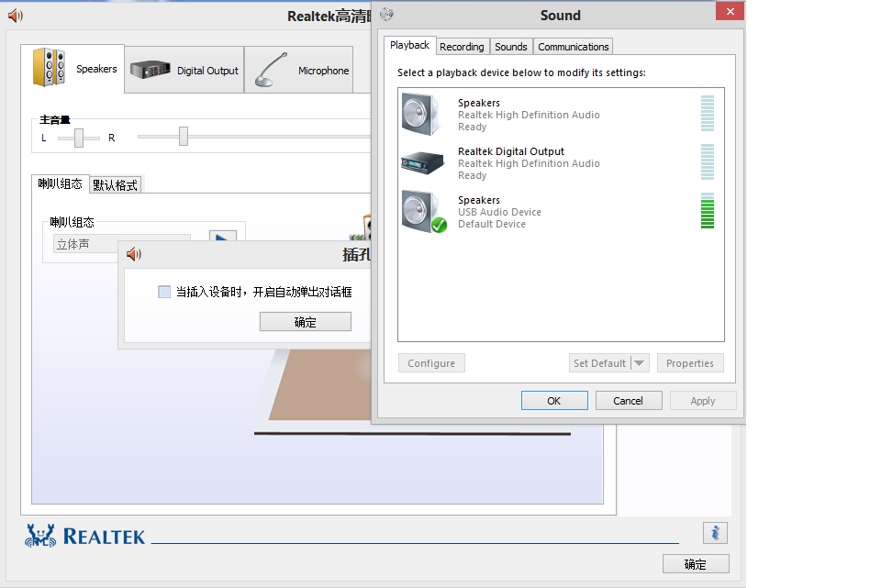
Task: Close the Sound dialog
Action: click(730, 11)
